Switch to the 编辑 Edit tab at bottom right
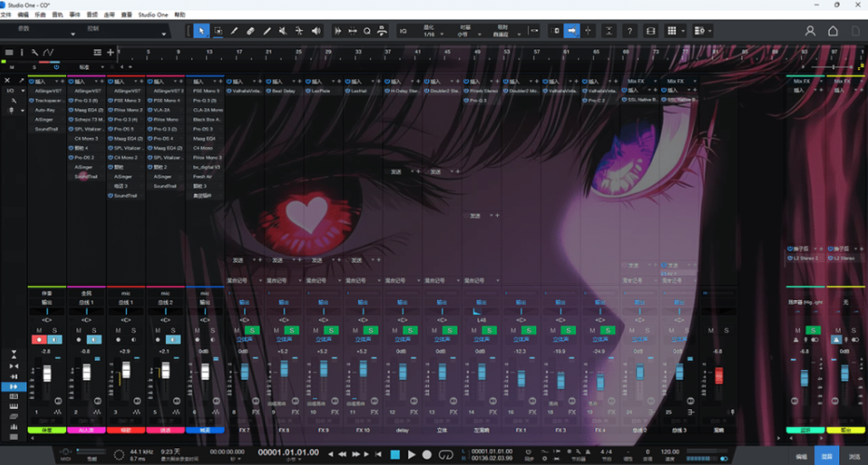Screen dimensions: 868x465 [x=802, y=456]
